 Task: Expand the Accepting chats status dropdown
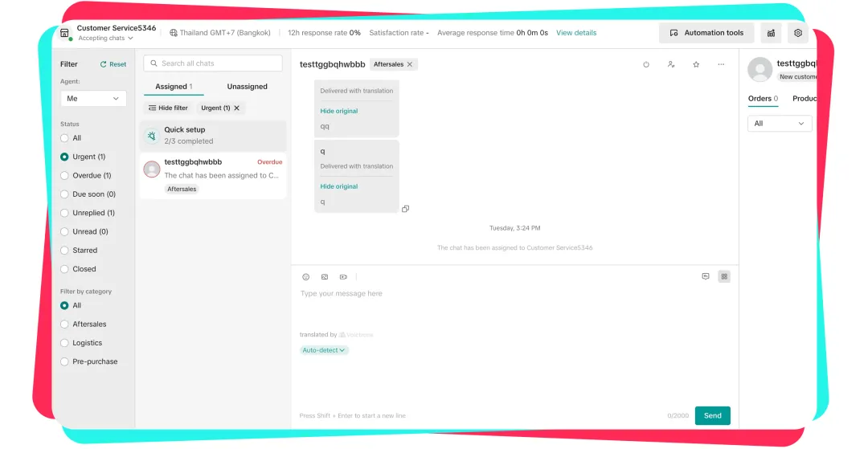(105, 39)
